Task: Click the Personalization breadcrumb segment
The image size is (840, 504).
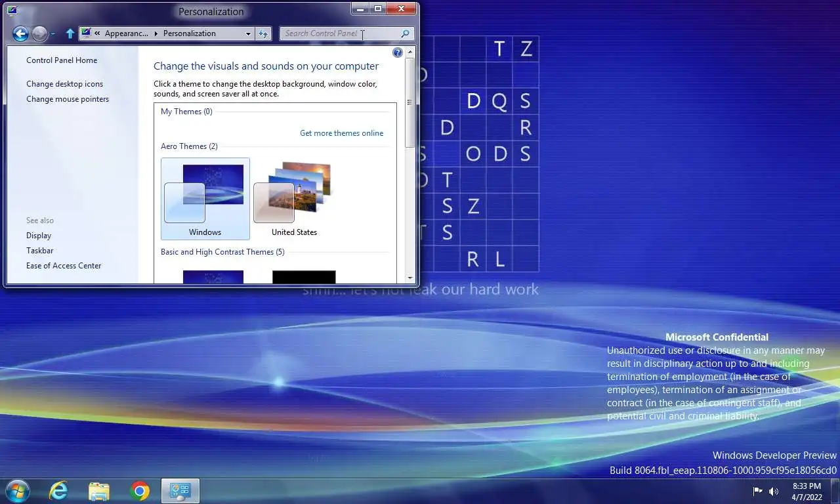Action: tap(190, 33)
